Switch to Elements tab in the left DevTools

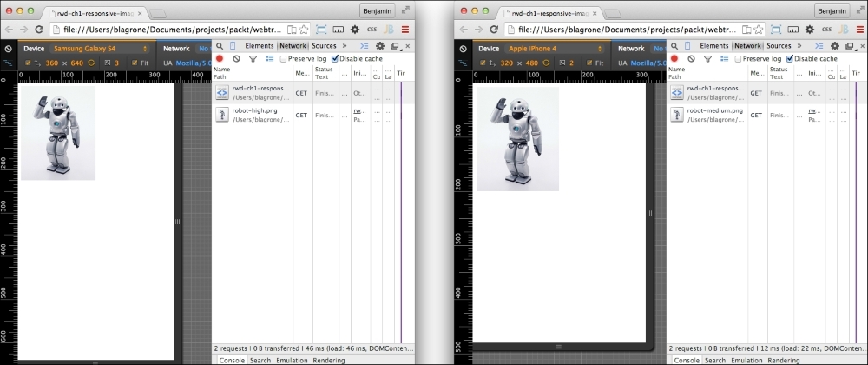tap(260, 46)
